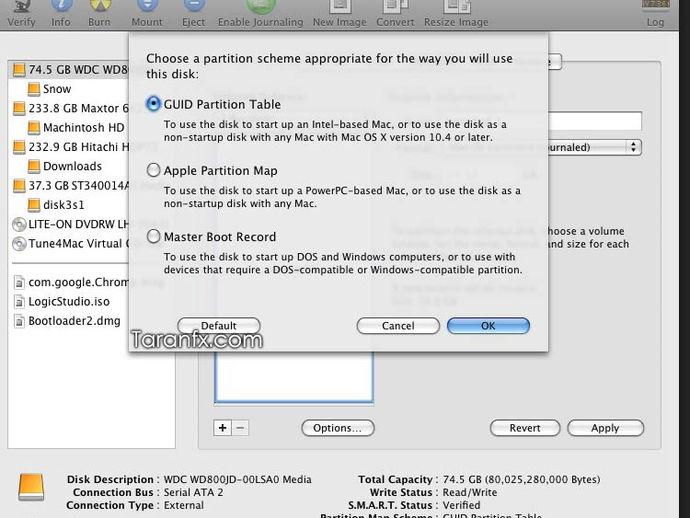Click the Downloads volume name
This screenshot has height=518, width=690.
(73, 166)
